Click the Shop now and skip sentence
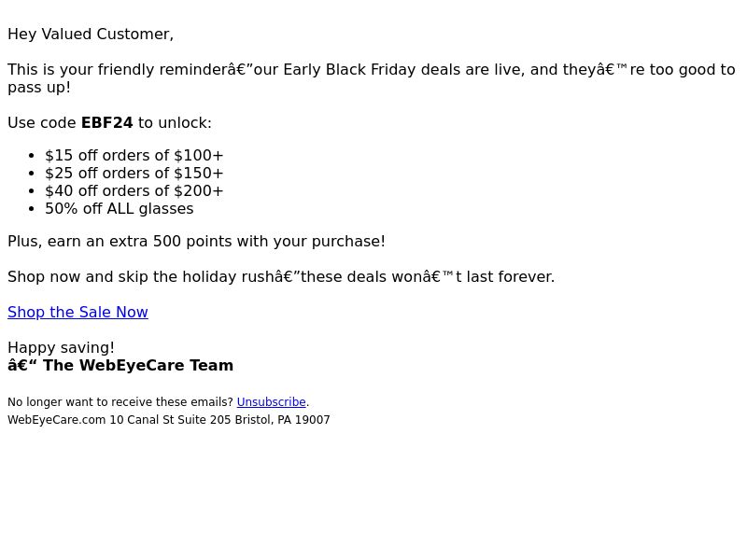The image size is (747, 560). coord(281,276)
